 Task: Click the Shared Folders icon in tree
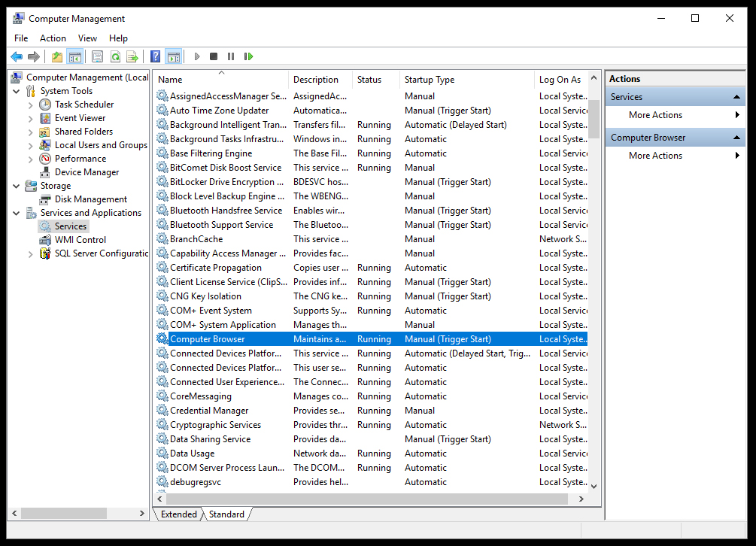tap(45, 132)
